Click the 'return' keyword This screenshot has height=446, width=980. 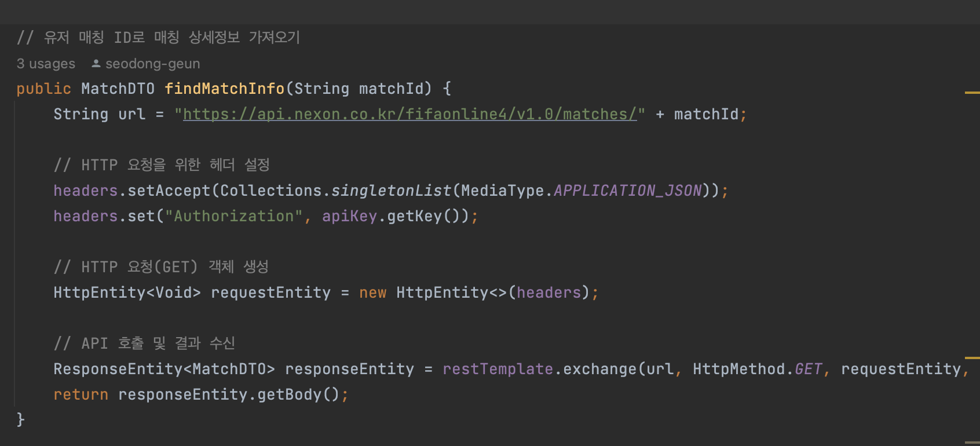[81, 394]
